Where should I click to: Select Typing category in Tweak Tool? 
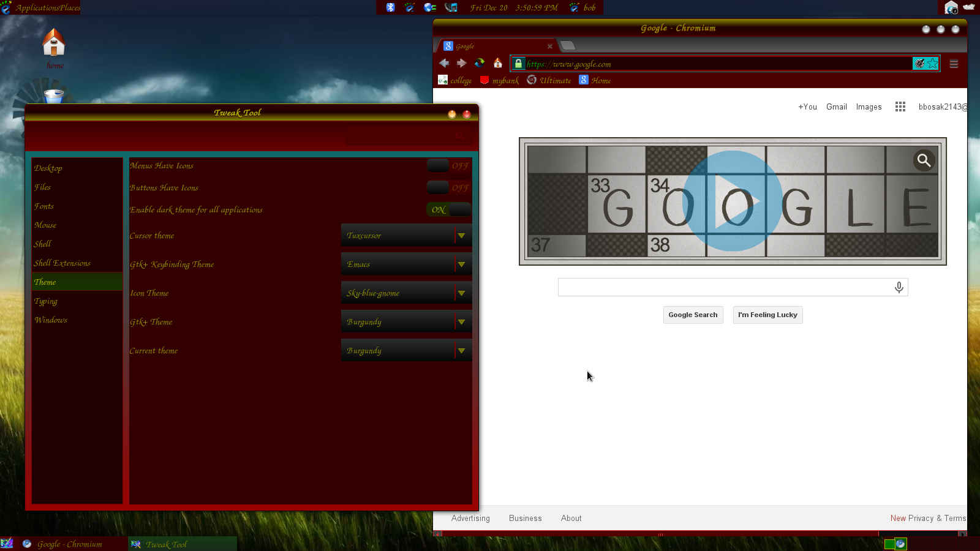77,301
